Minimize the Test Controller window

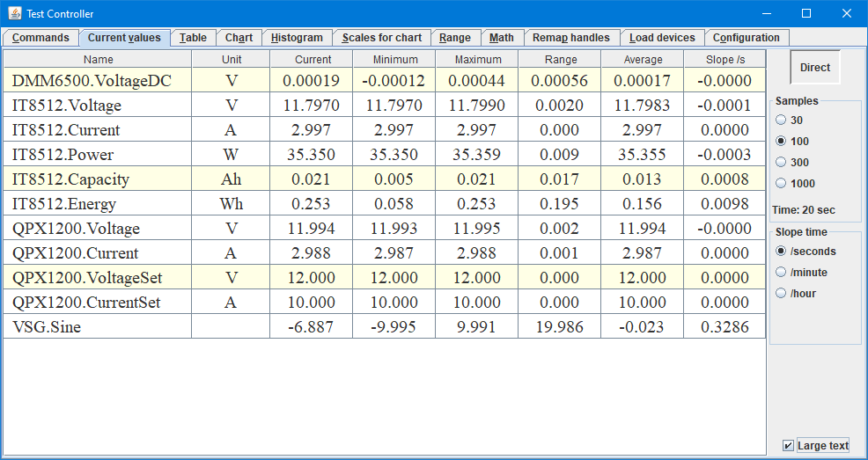click(x=767, y=13)
